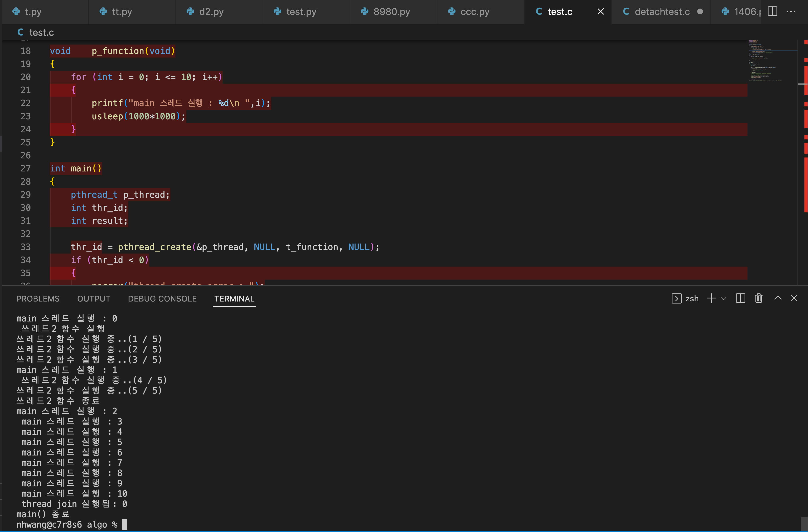The image size is (808, 532).
Task: Open the d2.py tab
Action: click(219, 12)
